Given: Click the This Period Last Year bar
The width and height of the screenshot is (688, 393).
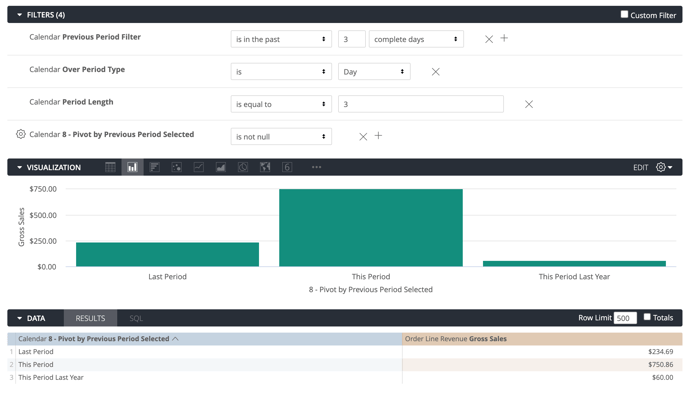Looking at the screenshot, I should tap(574, 264).
